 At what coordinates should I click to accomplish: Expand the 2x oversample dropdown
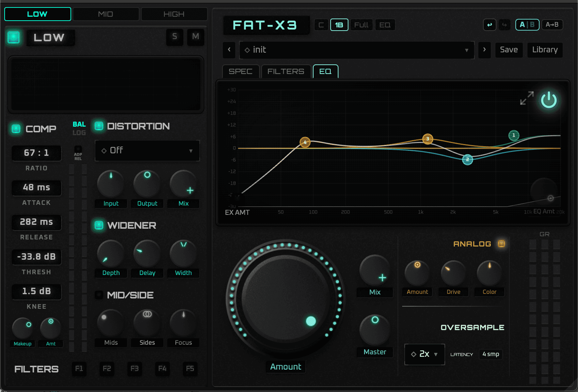[x=424, y=354]
